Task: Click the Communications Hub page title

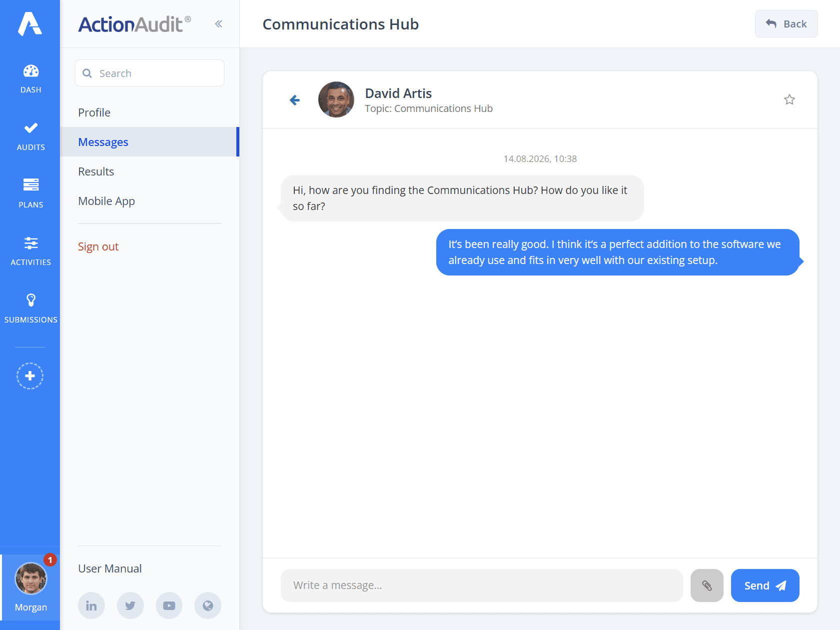Action: click(341, 24)
